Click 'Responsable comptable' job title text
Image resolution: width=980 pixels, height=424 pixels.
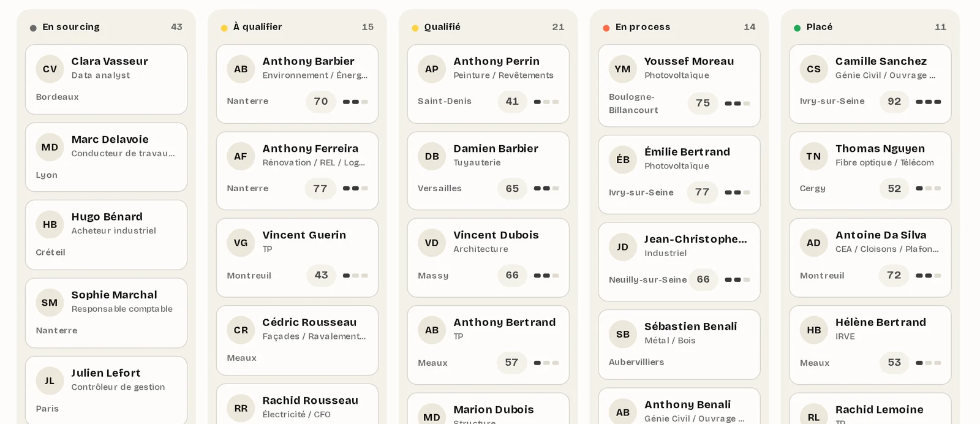click(x=122, y=309)
